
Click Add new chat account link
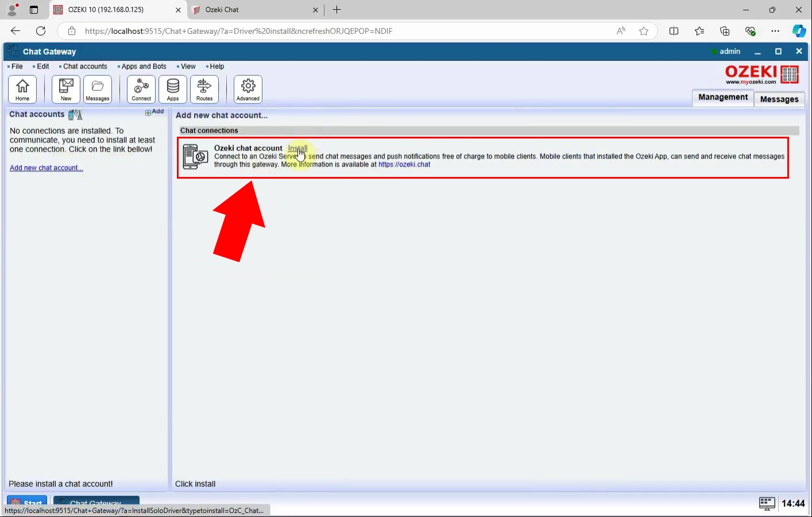[x=47, y=168]
